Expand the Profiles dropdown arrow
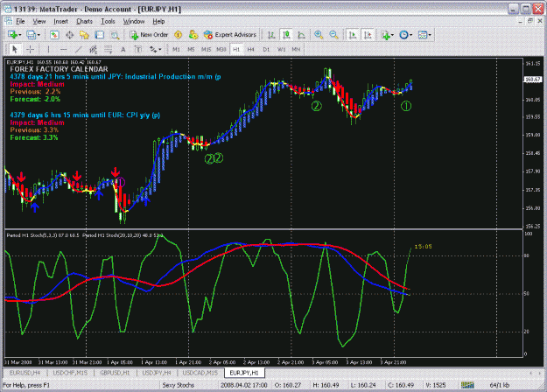 coord(39,35)
